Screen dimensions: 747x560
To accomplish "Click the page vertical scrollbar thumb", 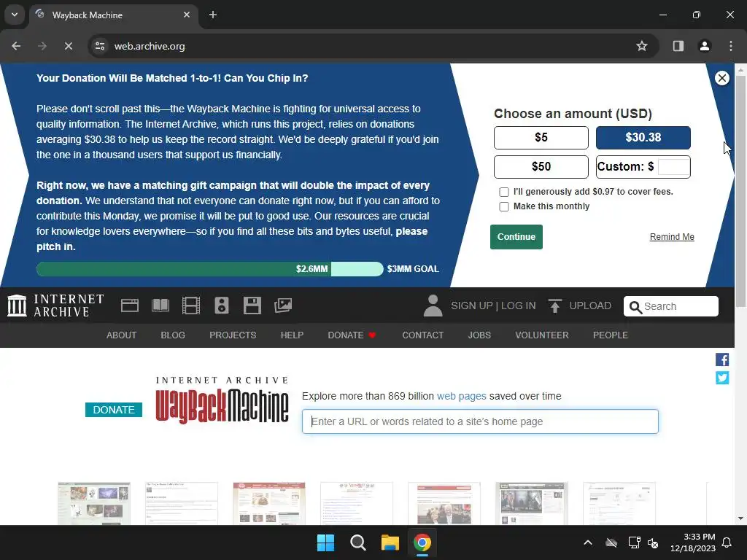I will 740,190.
